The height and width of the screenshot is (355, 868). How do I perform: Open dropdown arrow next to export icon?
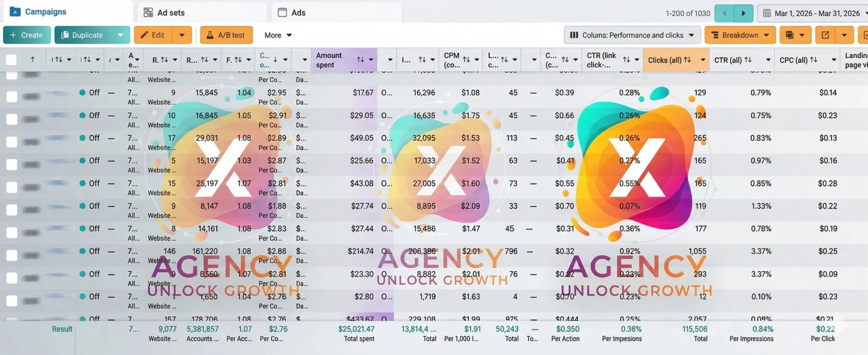click(844, 35)
